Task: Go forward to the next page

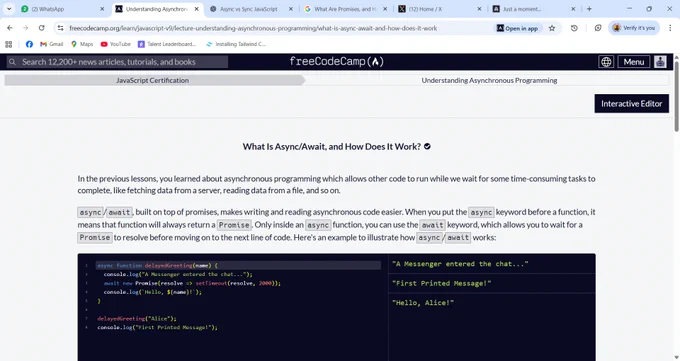Action: [26, 28]
